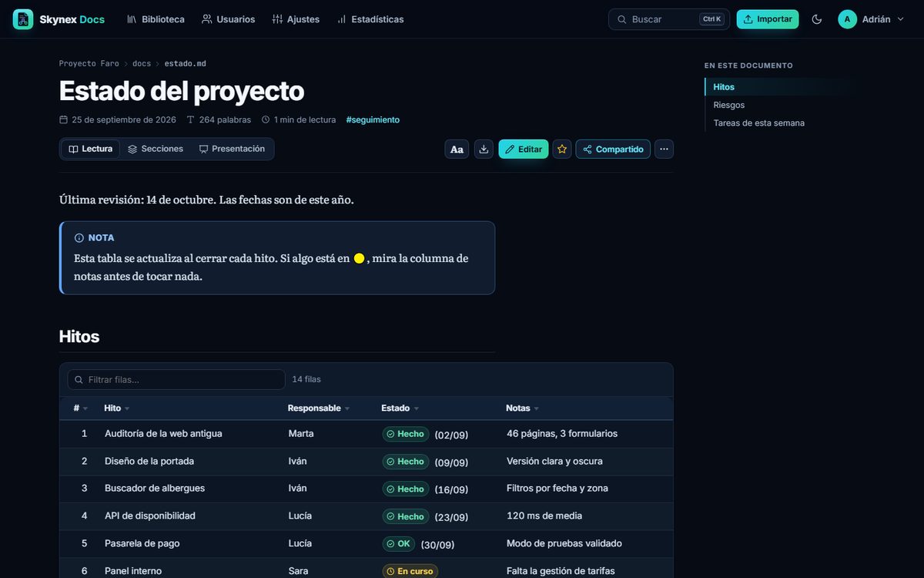Click the word count icon
The width and height of the screenshot is (924, 578).
click(191, 120)
